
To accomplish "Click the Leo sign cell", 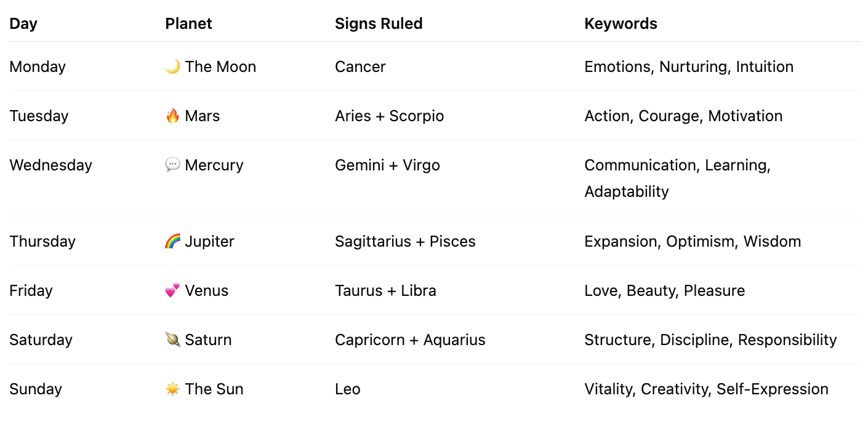I will click(348, 389).
